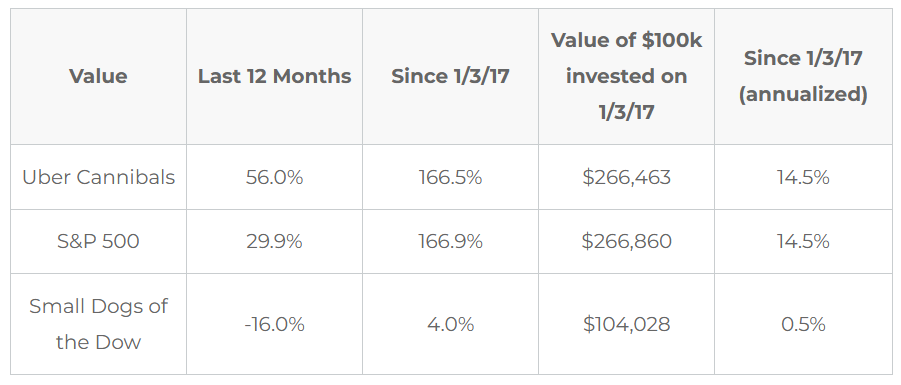Select the Uber Cannibals row label

(x=98, y=177)
